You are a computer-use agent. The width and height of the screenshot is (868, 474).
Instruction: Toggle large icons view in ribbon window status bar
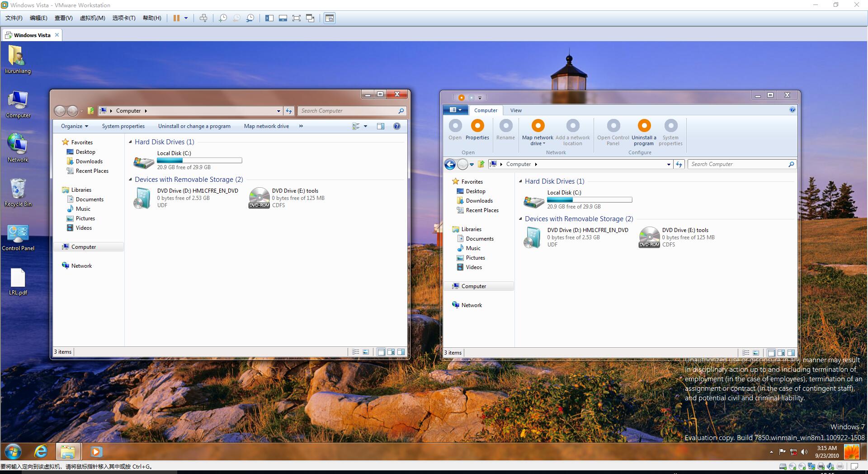point(756,353)
